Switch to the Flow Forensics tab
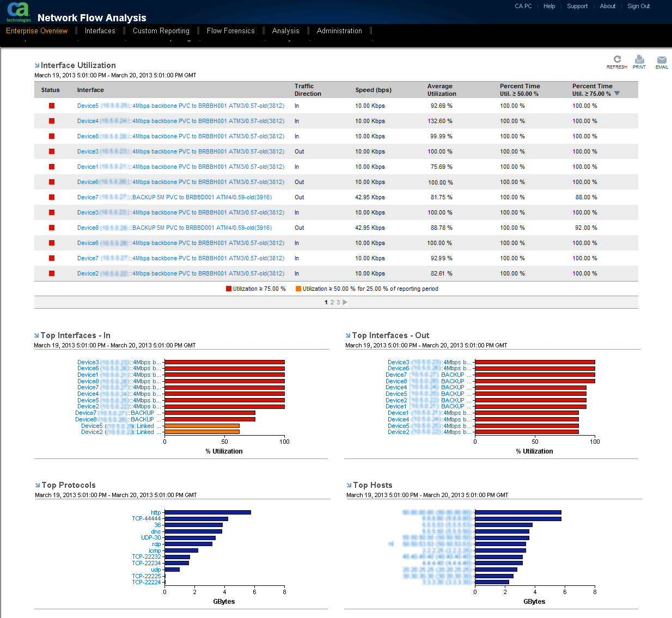The image size is (672, 618). 231,31
